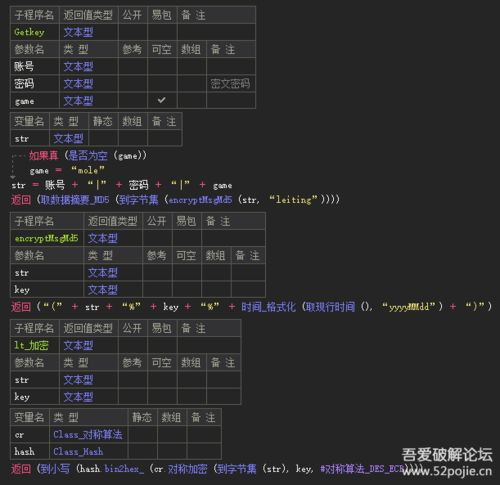Collapse the 如果真 block via its flow line arrow

[x=13, y=177]
